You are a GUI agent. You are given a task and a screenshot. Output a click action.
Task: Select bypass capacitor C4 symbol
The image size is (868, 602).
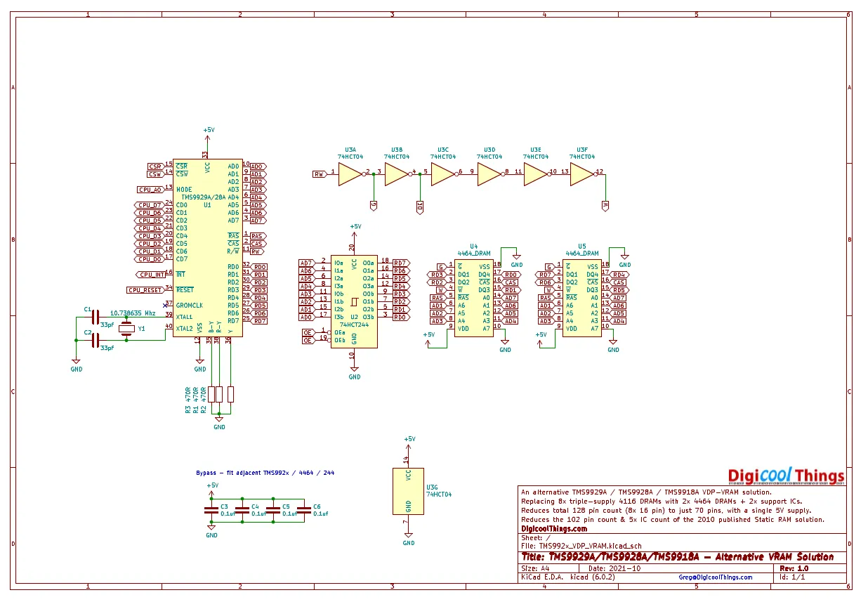click(242, 510)
